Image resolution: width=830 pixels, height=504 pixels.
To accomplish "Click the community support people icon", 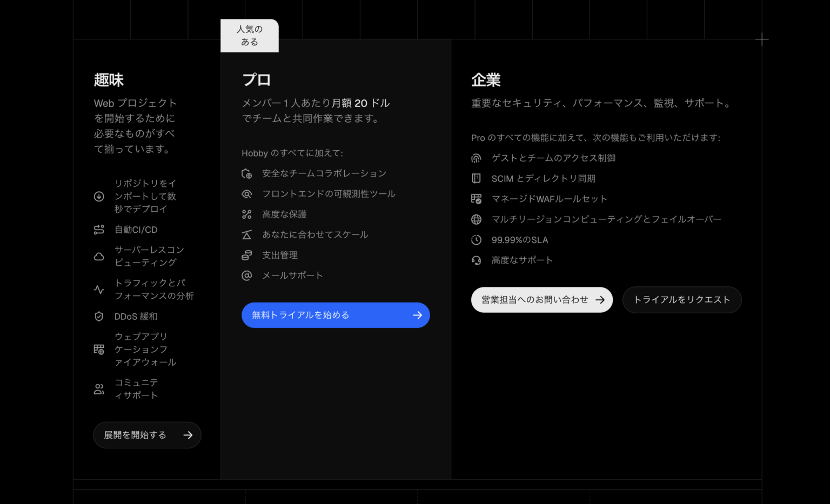I will coord(99,388).
